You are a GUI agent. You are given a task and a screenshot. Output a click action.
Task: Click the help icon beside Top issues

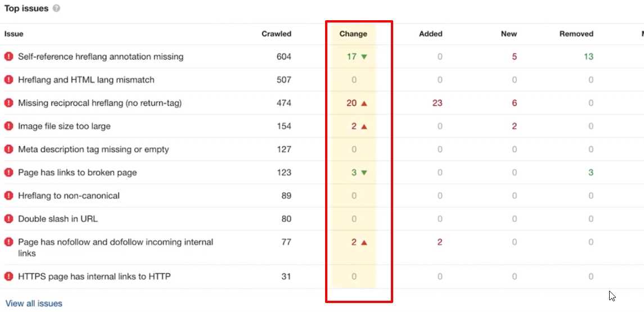[x=57, y=9]
